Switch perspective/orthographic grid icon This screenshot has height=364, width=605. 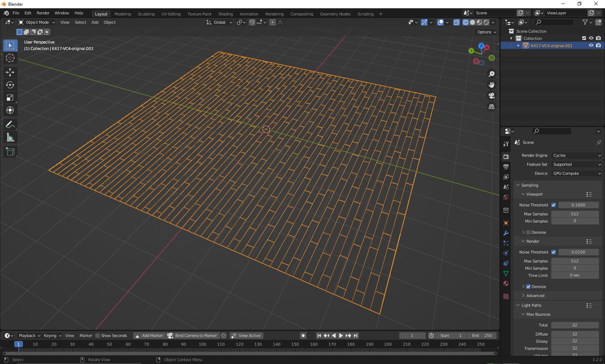492,106
